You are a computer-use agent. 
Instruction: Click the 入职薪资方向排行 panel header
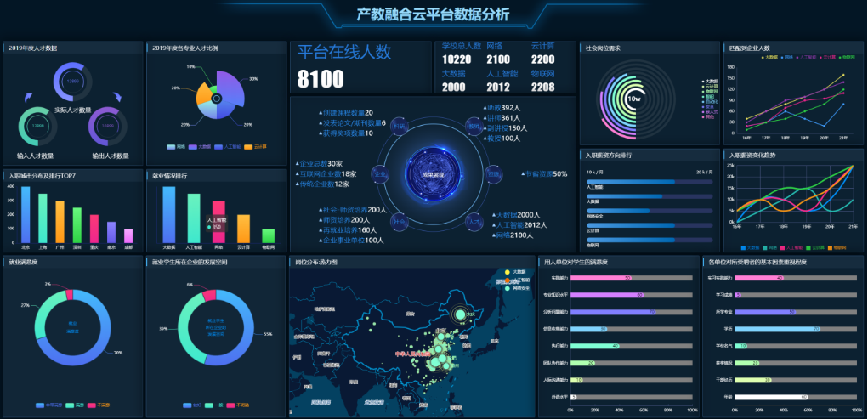coord(609,156)
